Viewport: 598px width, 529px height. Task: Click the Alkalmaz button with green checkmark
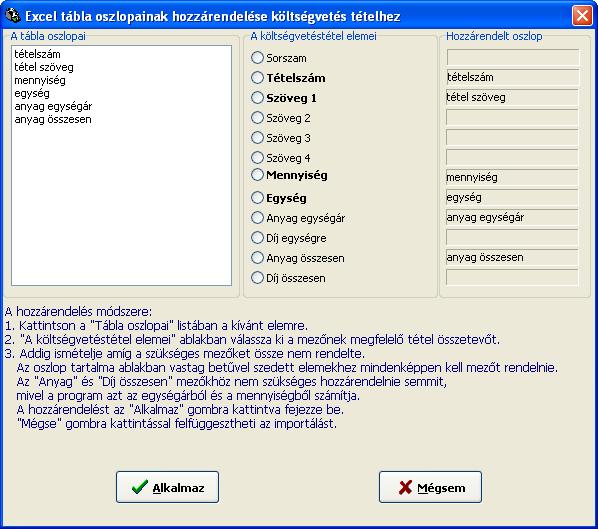(x=167, y=487)
